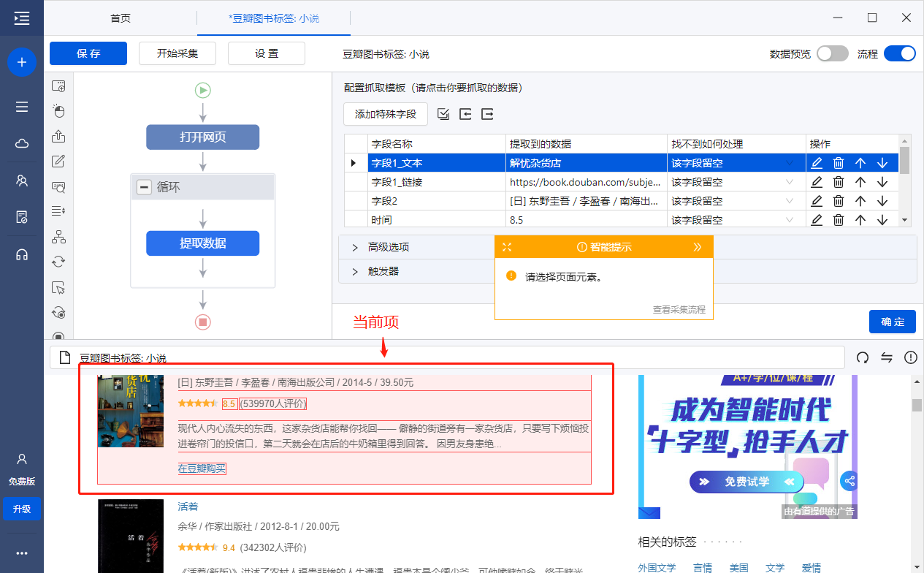Toggle the 数据预览 switch

833,53
